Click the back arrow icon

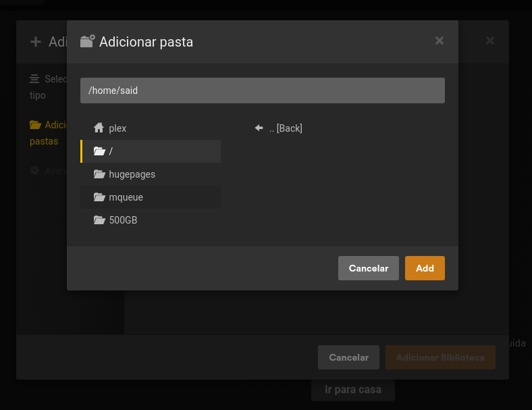[x=259, y=128]
